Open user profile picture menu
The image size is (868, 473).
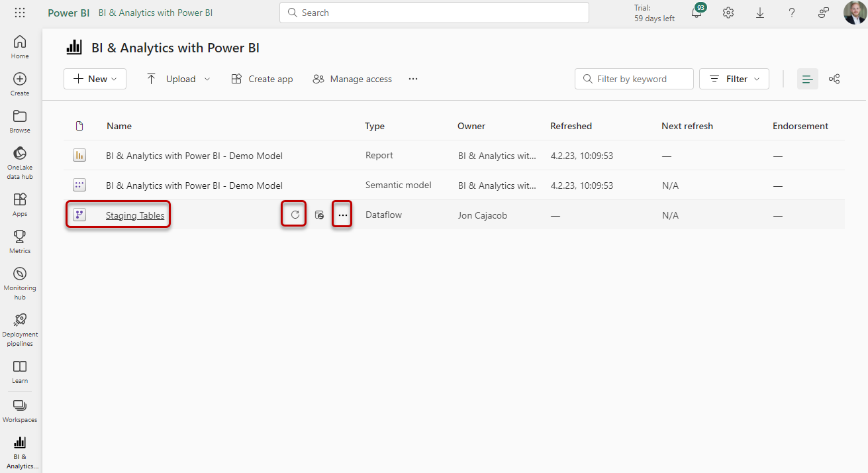(855, 13)
